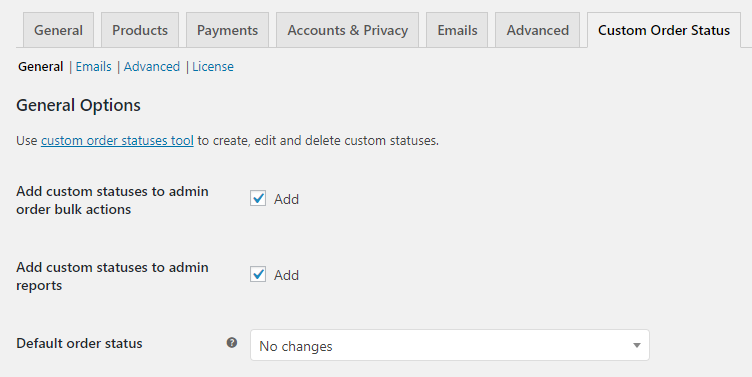Switch to the Products tab
The image size is (752, 377).
140,30
